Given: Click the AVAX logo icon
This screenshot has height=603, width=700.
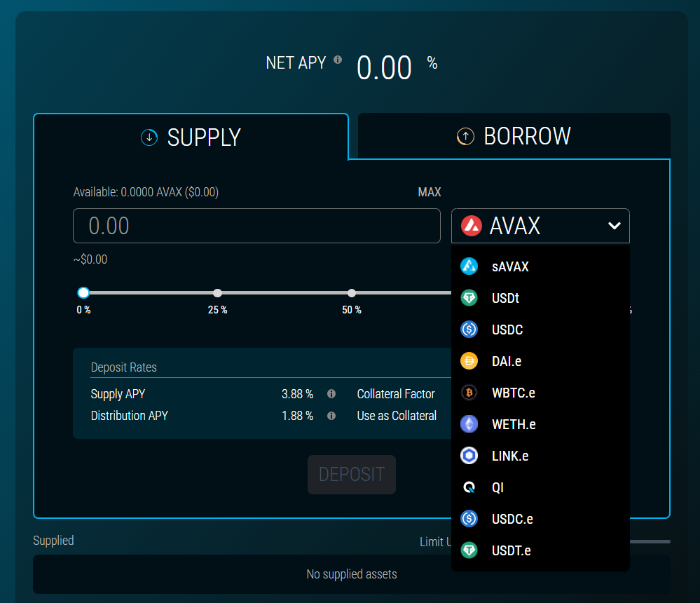Looking at the screenshot, I should tap(472, 226).
